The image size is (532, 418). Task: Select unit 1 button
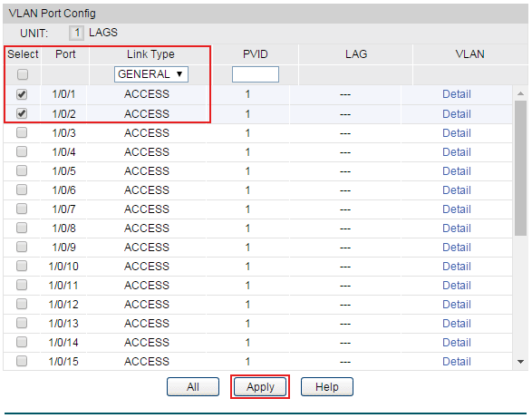[76, 33]
